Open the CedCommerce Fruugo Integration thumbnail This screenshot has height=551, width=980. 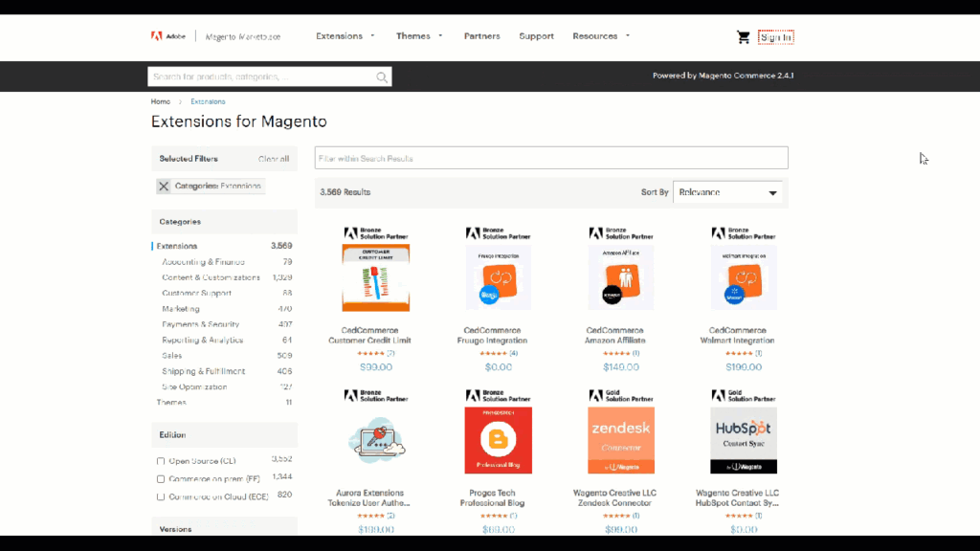498,277
